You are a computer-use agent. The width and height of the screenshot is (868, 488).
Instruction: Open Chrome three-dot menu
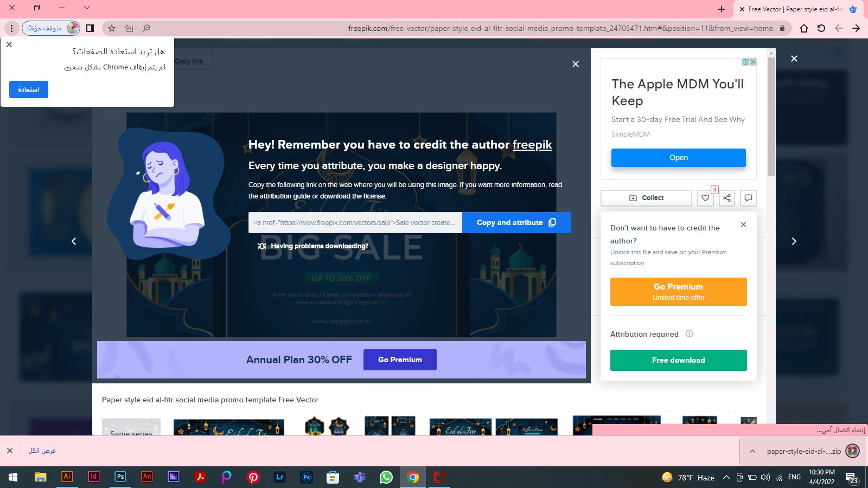pos(11,28)
